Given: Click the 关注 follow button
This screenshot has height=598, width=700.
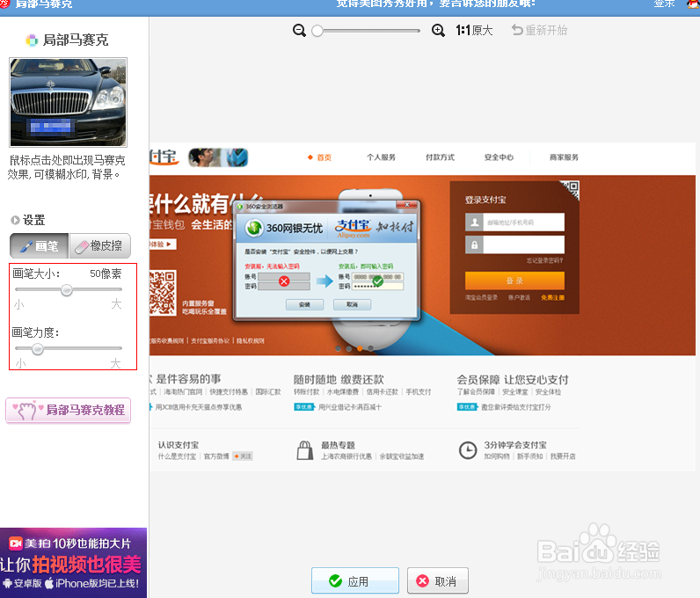Looking at the screenshot, I should coord(243,456).
